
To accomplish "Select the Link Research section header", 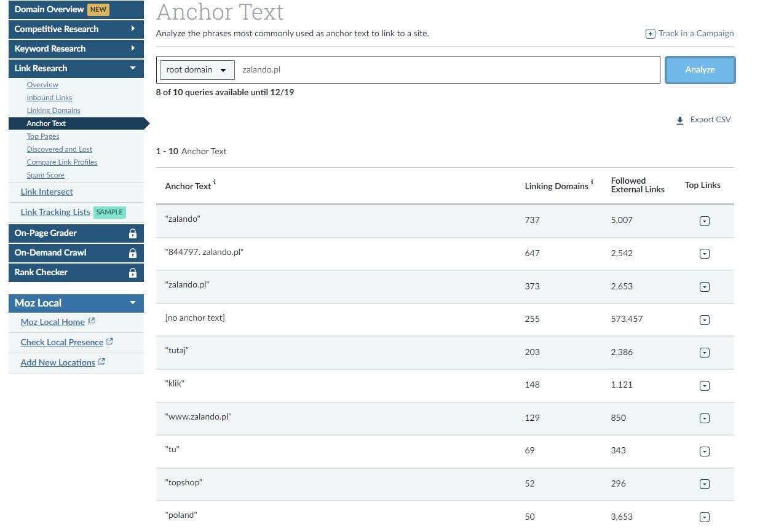I will [x=76, y=68].
